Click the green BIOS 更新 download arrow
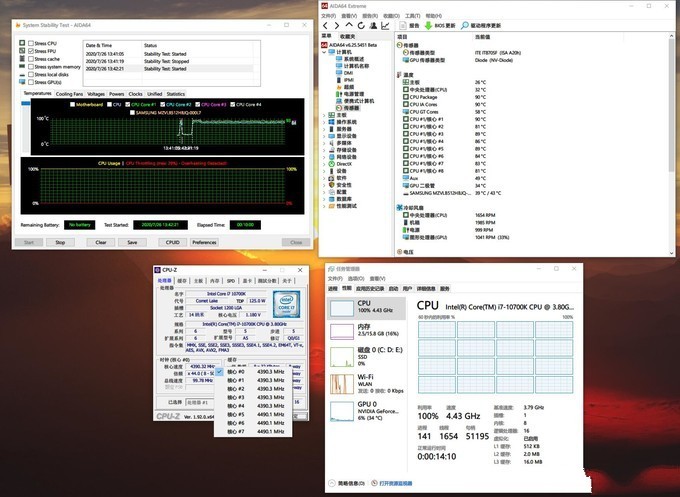This screenshot has width=680, height=497. click(428, 26)
